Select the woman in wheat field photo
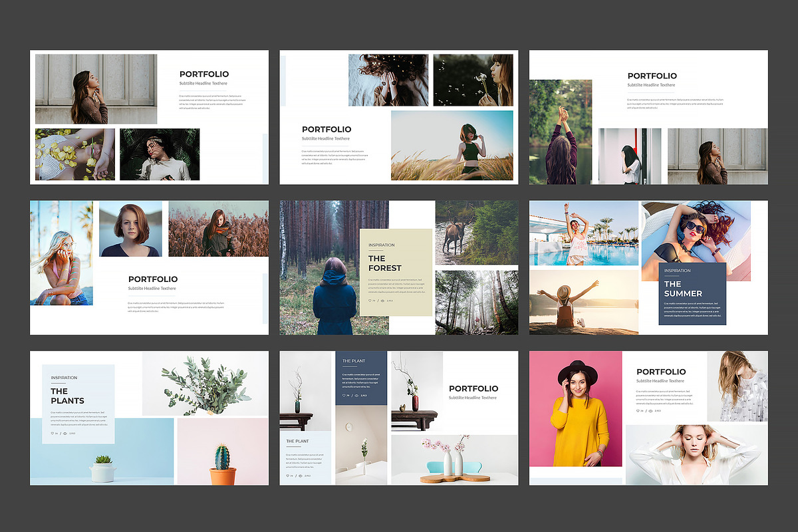Image resolution: width=798 pixels, height=532 pixels. tap(452, 146)
